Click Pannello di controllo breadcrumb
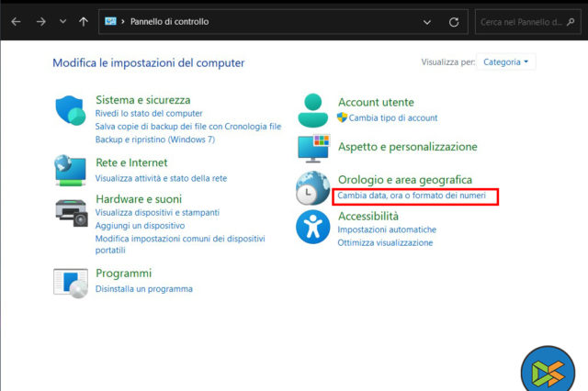588x391 pixels. tap(169, 22)
